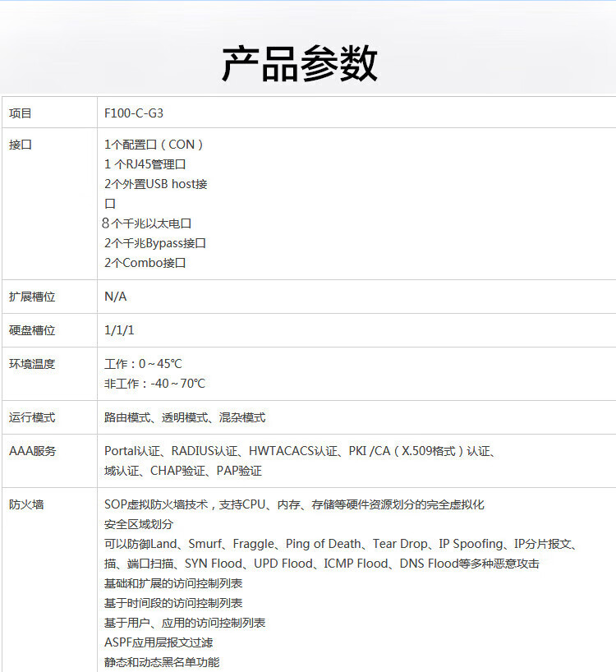Viewport: 616px width, 672px height.
Task: Click the 工作：0~45℃ temperature line
Action: pyautogui.click(x=143, y=364)
